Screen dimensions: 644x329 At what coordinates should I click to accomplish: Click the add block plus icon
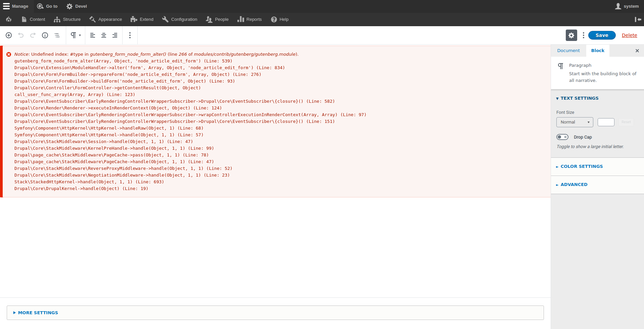click(8, 35)
